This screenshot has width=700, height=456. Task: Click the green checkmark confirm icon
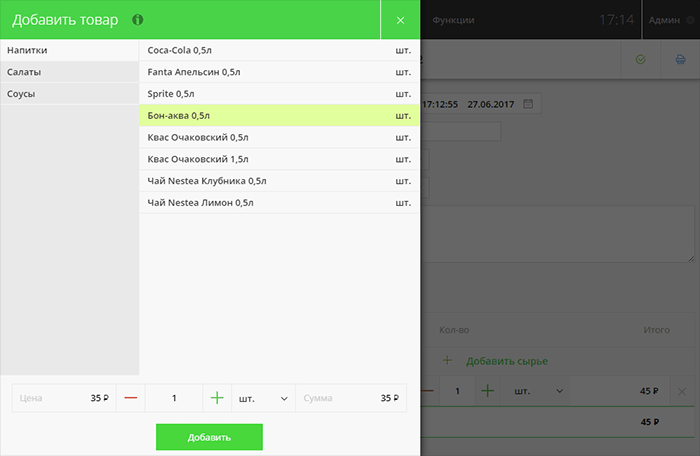click(641, 60)
